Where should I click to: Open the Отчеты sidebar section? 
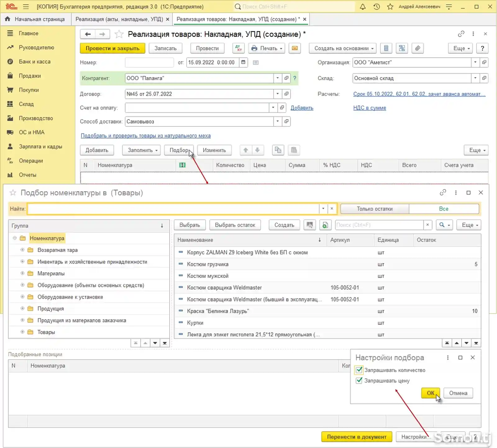pos(28,175)
